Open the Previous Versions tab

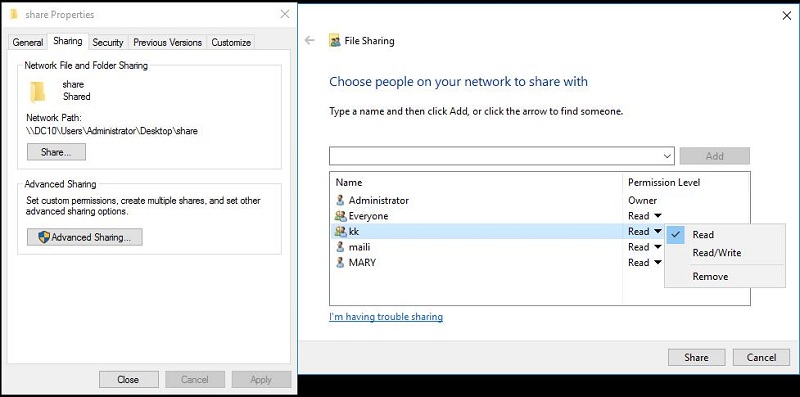pyautogui.click(x=167, y=42)
